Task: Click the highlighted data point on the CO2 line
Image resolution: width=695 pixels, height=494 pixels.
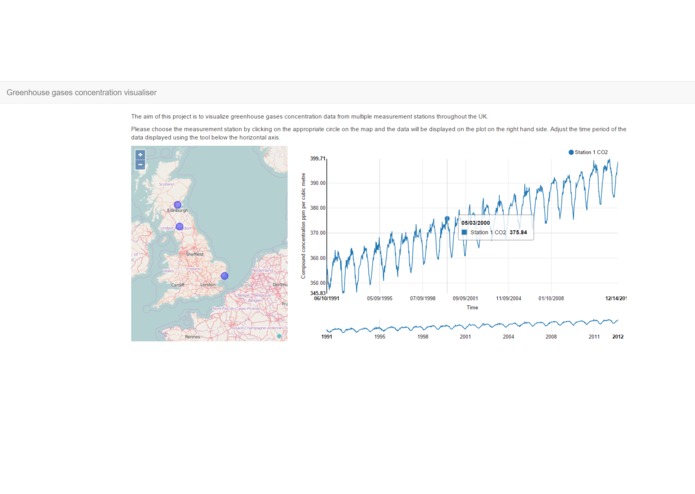Action: click(x=447, y=218)
